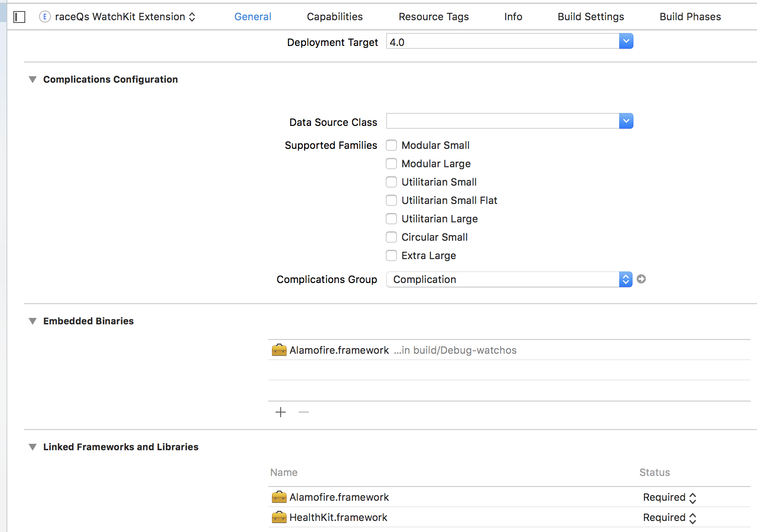The image size is (757, 532).
Task: Enable the Modular Small checkbox
Action: tap(391, 145)
